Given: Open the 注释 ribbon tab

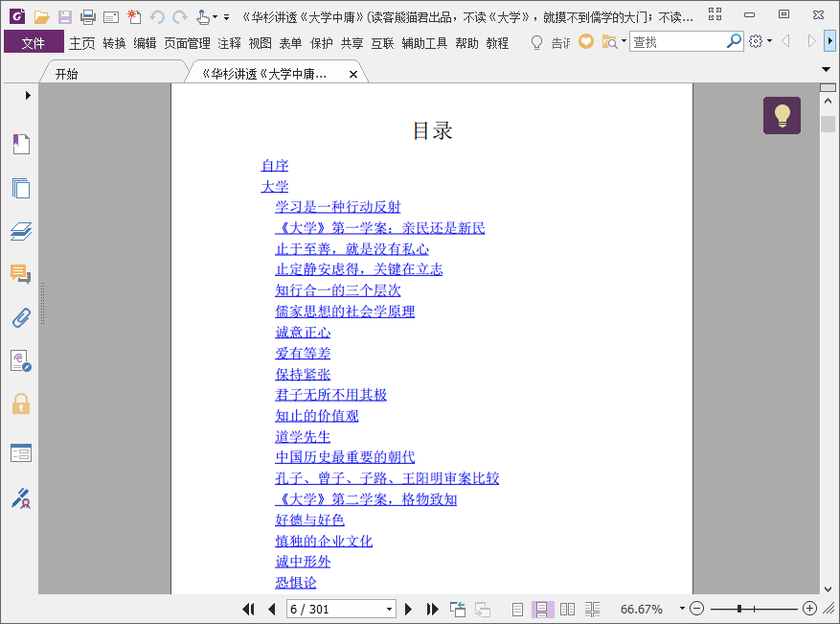Looking at the screenshot, I should click(229, 43).
